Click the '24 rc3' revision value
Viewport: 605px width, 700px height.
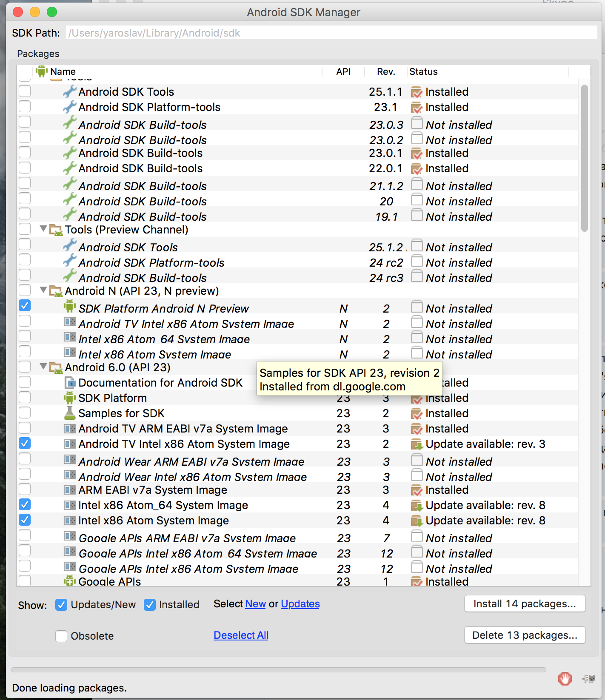386,278
